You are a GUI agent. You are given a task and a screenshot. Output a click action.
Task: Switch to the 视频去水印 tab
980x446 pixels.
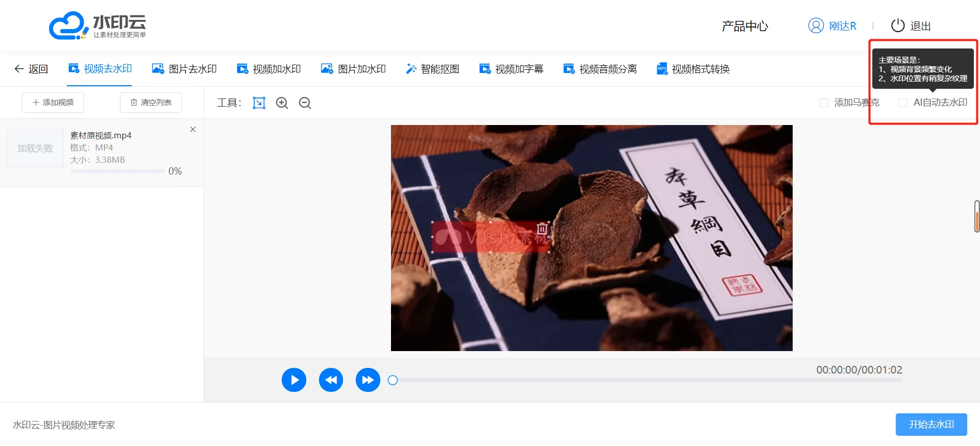tap(100, 68)
